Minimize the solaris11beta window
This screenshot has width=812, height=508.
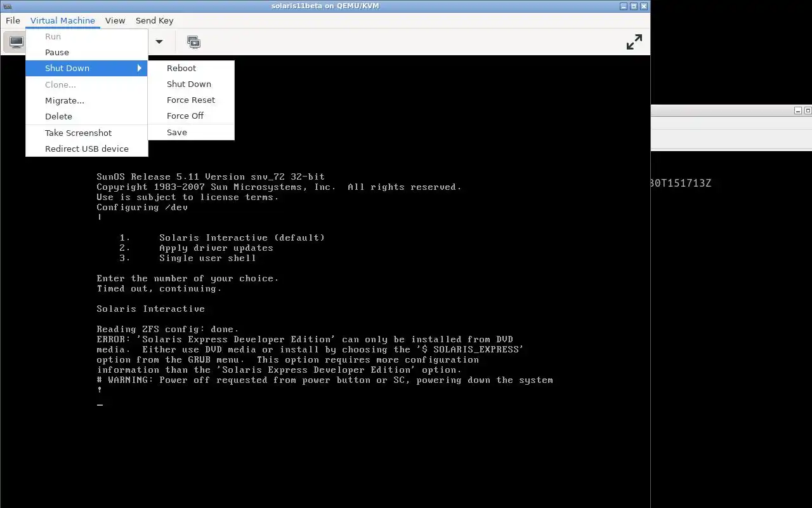(x=623, y=6)
